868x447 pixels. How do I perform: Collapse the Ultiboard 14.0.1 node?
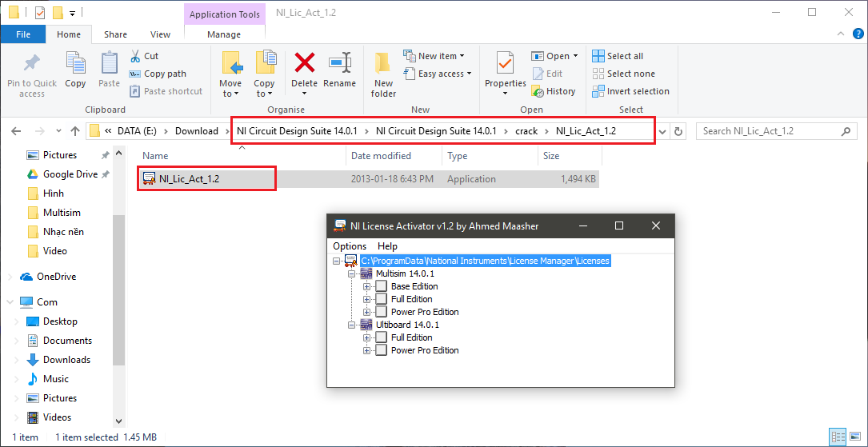tap(351, 325)
